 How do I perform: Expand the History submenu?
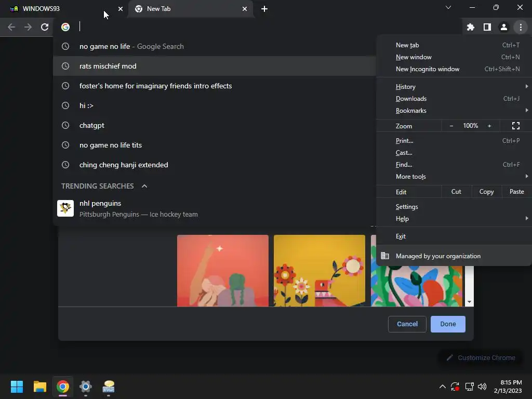click(454, 87)
